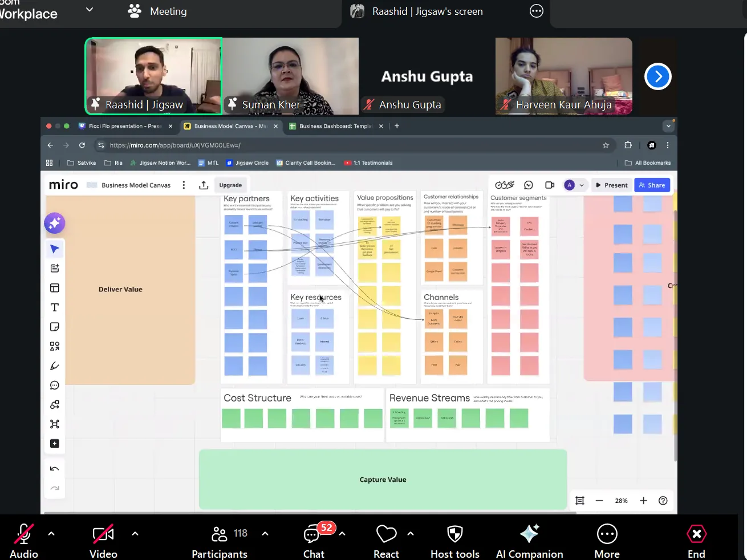Launch AI Companion
The image size is (747, 560).
(x=529, y=540)
